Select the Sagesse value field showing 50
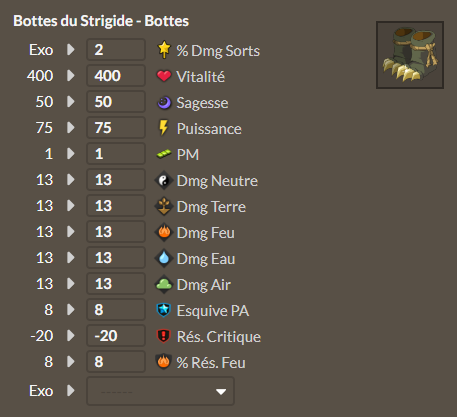This screenshot has width=457, height=417. [116, 102]
